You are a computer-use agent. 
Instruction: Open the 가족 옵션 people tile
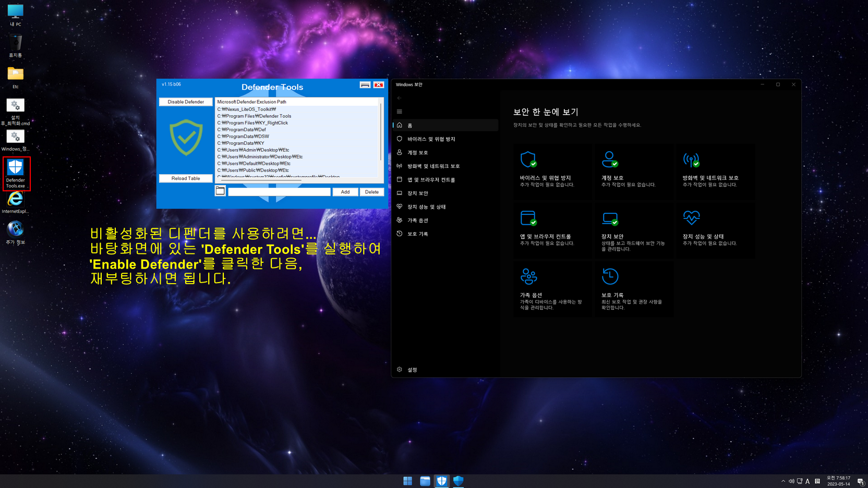tap(552, 289)
